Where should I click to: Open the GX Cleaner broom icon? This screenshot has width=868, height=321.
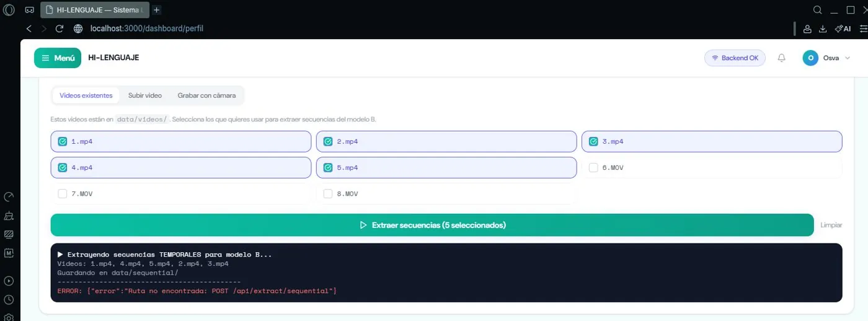click(9, 216)
